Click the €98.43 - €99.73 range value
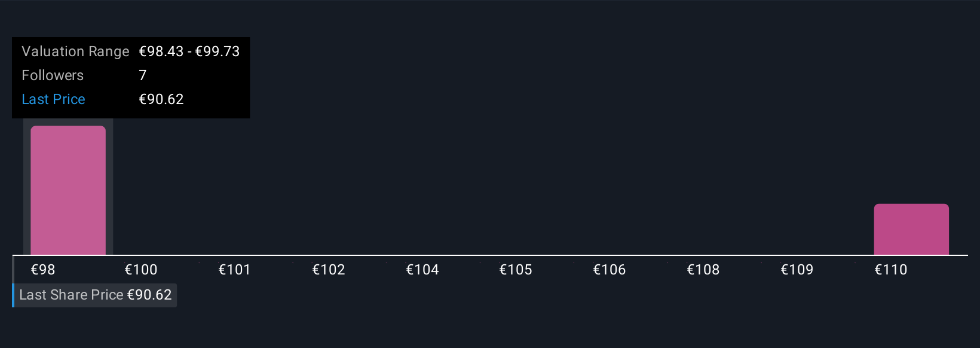This screenshot has height=348, width=980. (x=189, y=51)
